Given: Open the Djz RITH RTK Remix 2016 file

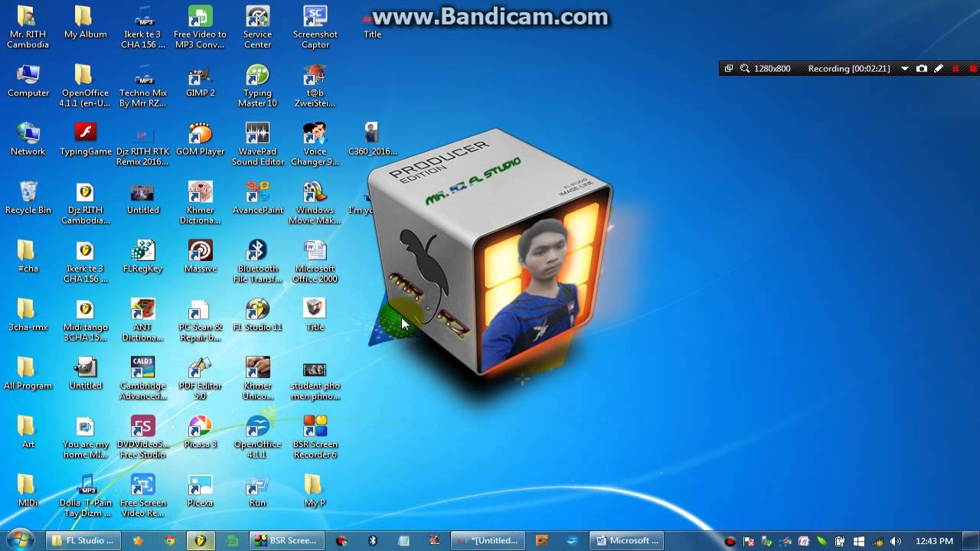Looking at the screenshot, I should 142,145.
